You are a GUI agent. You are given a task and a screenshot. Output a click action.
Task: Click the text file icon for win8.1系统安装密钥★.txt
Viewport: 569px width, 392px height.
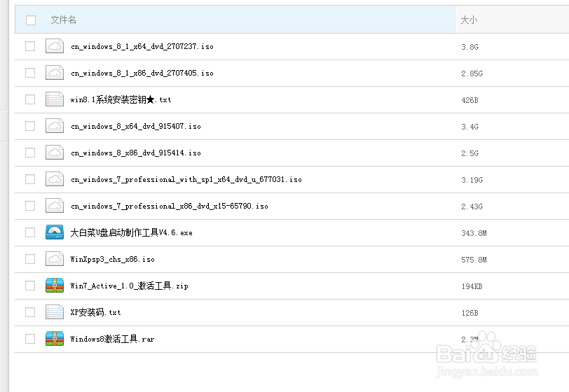point(55,99)
